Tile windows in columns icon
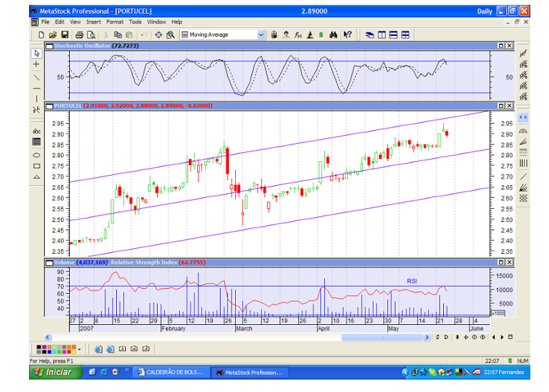Image resolution: width=549 pixels, height=392 pixels. (382, 35)
